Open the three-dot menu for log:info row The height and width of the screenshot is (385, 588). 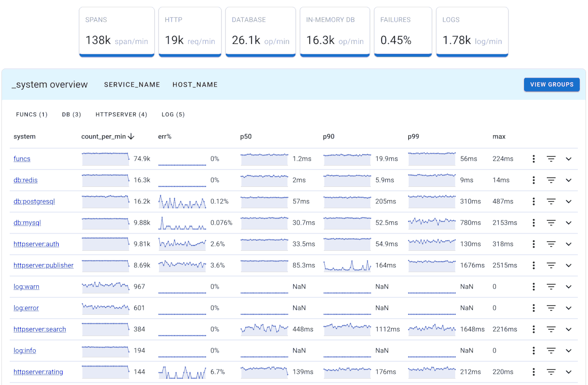point(533,351)
